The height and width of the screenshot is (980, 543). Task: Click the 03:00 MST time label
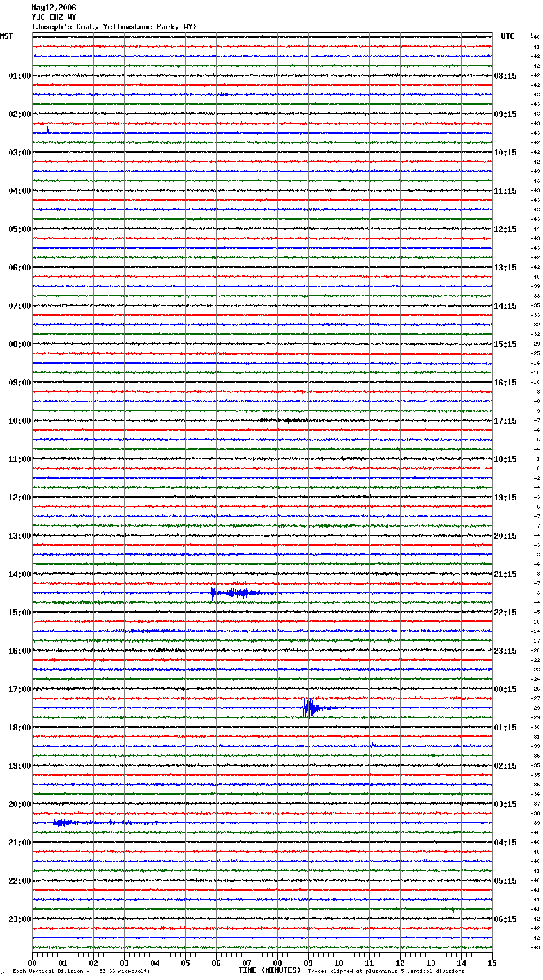click(19, 153)
